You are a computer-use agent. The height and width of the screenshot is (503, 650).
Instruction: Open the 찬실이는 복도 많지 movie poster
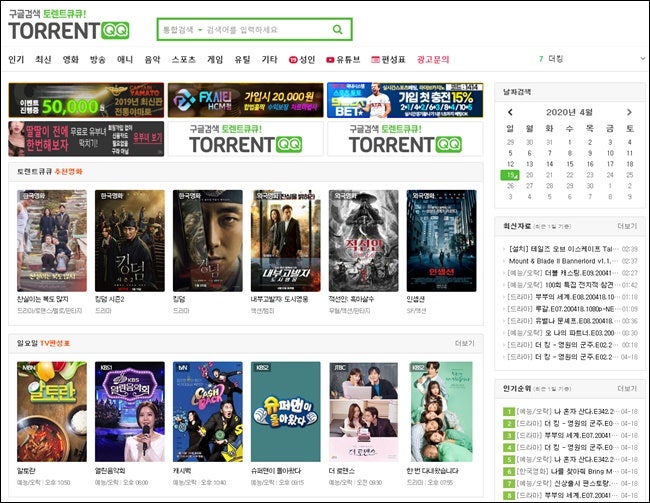coord(52,241)
